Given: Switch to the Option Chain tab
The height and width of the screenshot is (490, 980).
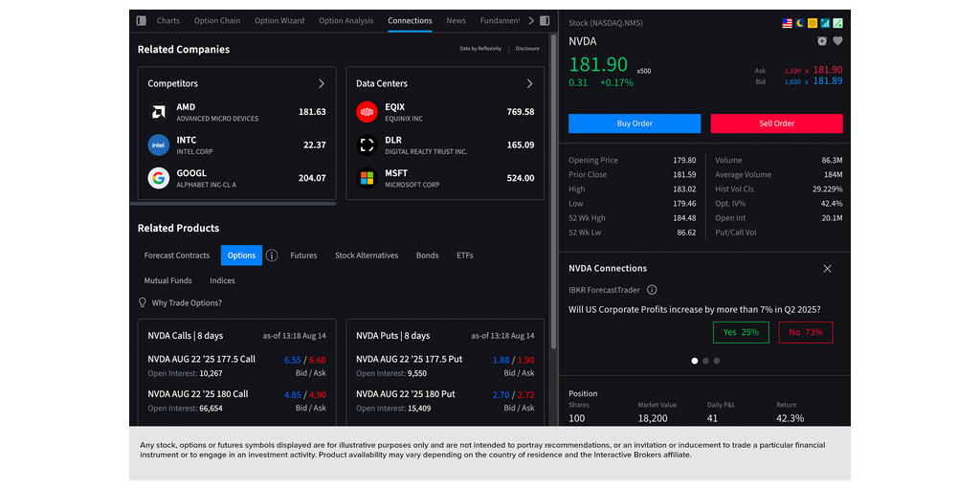Looking at the screenshot, I should [217, 20].
